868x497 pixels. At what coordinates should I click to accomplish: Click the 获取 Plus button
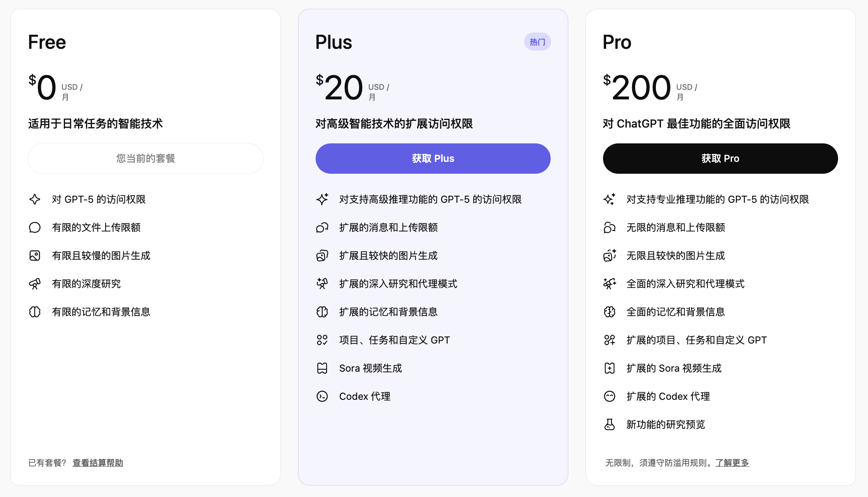433,158
